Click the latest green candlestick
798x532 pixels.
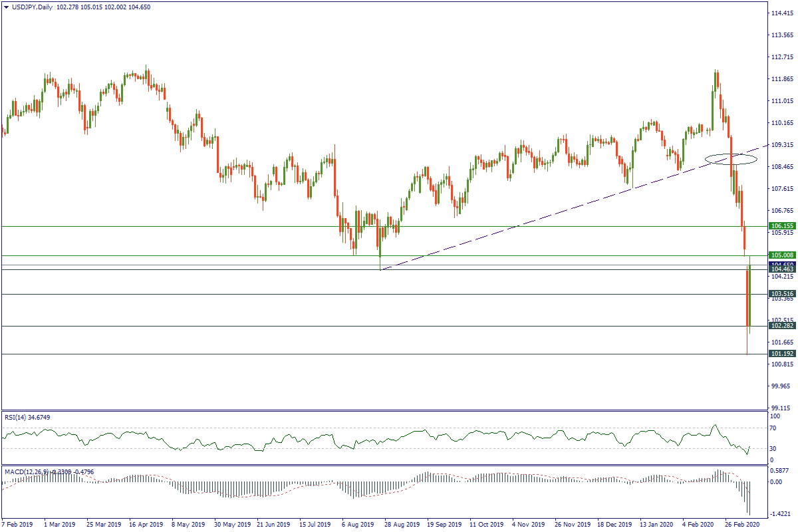point(749,296)
